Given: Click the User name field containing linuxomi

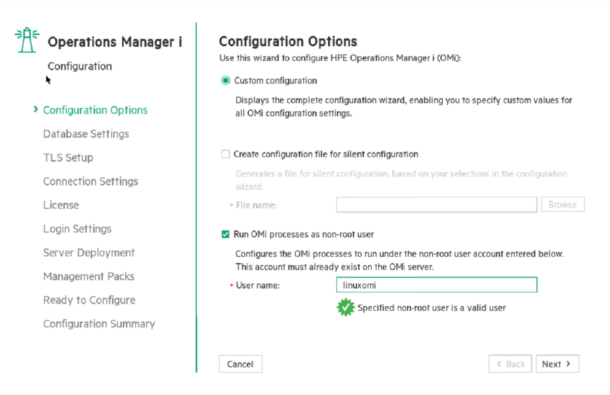Looking at the screenshot, I should (436, 285).
